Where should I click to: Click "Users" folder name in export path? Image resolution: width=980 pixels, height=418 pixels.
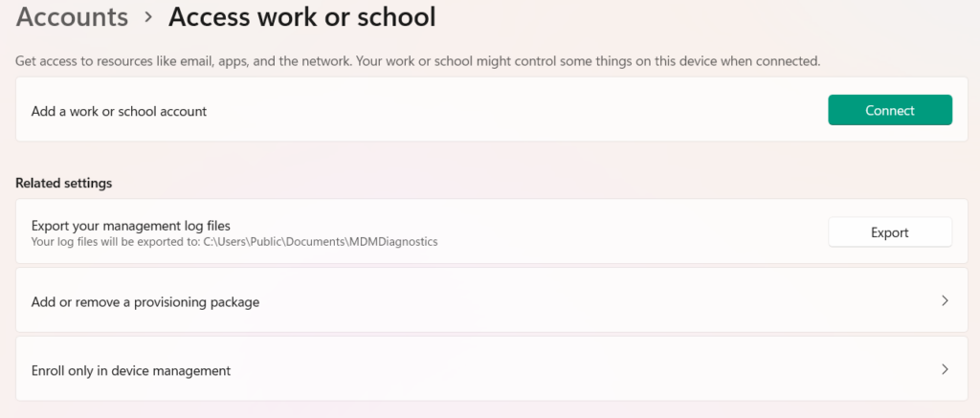229,242
